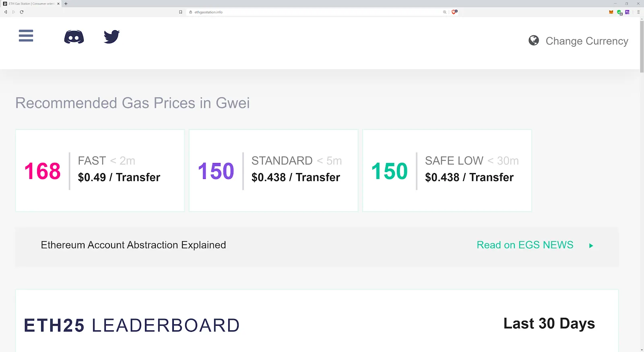Open the green shield extension icon
Screen dimensions: 644x352
[619, 12]
